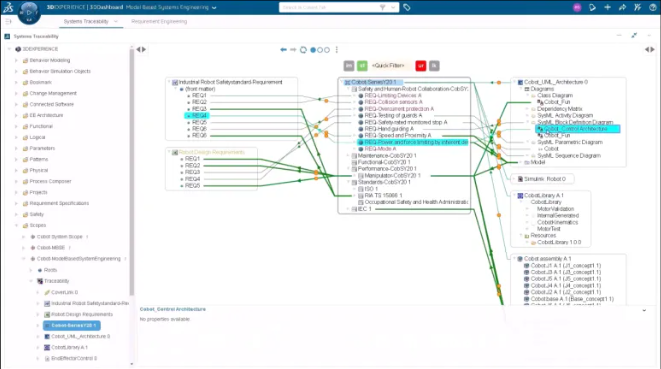Open the Model Based Systems Engineering dashboard dropdown
Image resolution: width=661 pixels, height=369 pixels.
pyautogui.click(x=214, y=8)
